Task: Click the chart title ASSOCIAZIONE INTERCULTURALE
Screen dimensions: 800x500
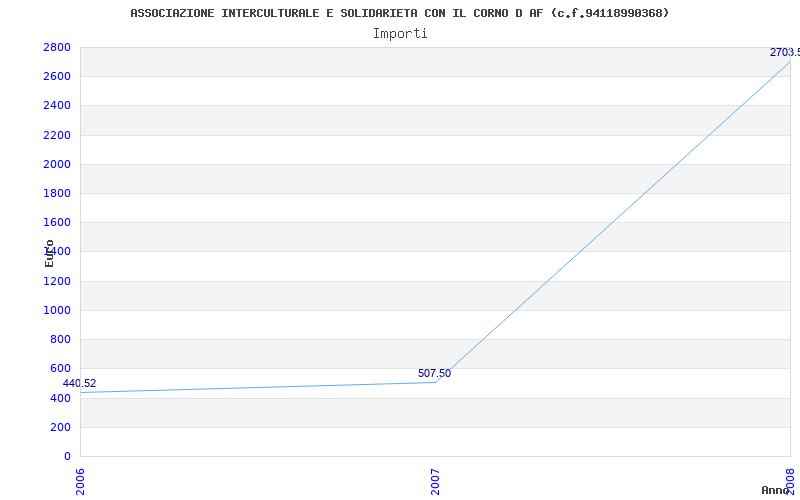Action: tap(399, 13)
